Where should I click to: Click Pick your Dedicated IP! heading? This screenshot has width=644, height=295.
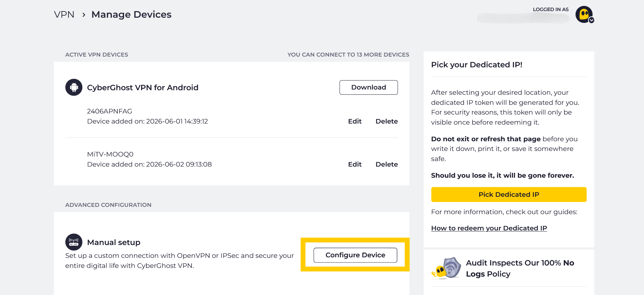[476, 65]
